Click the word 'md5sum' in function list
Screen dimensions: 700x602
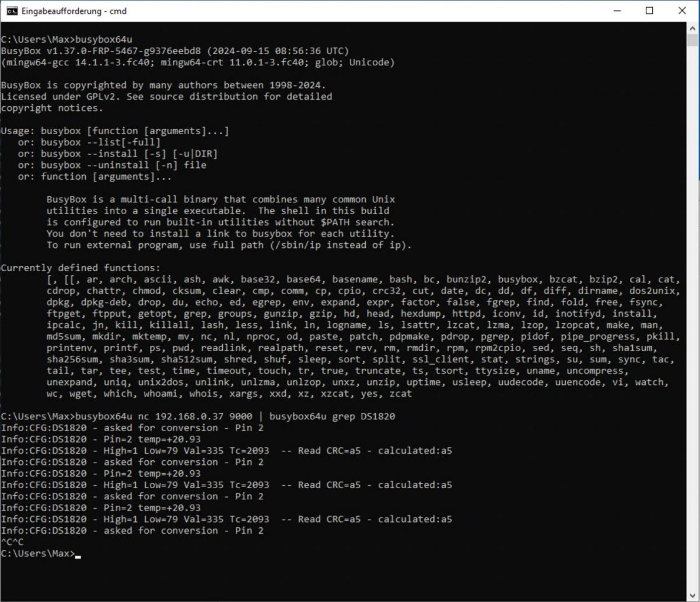64,337
